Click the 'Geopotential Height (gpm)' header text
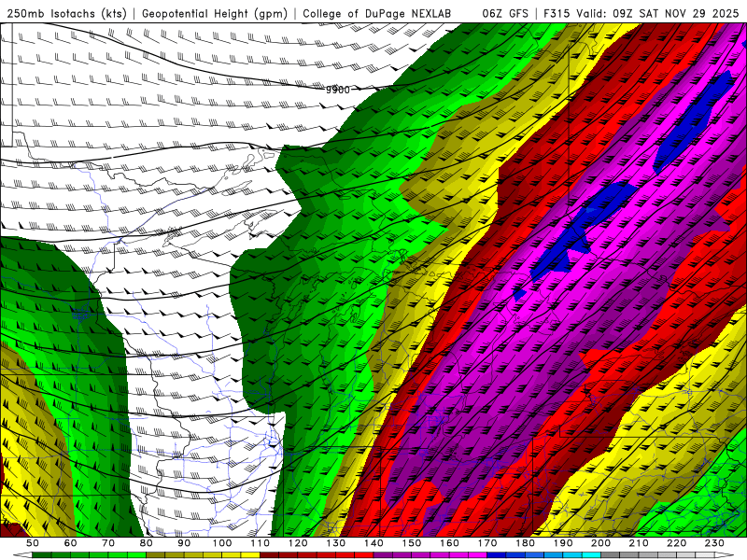 point(215,14)
